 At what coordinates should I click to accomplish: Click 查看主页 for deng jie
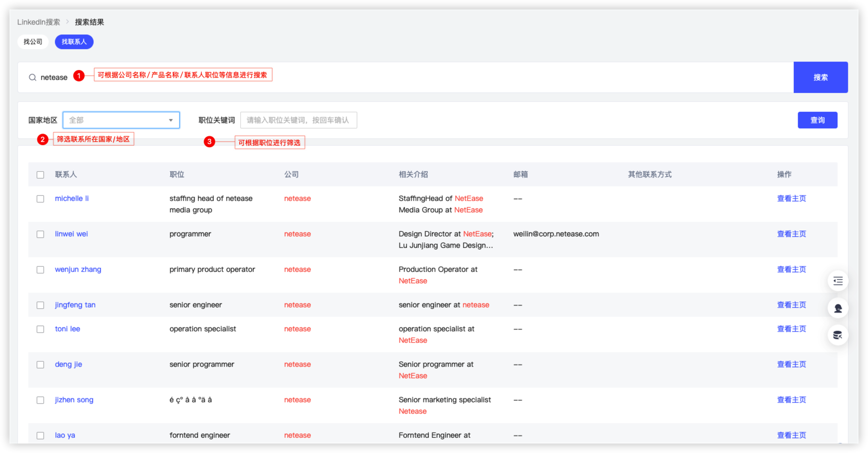tap(792, 364)
